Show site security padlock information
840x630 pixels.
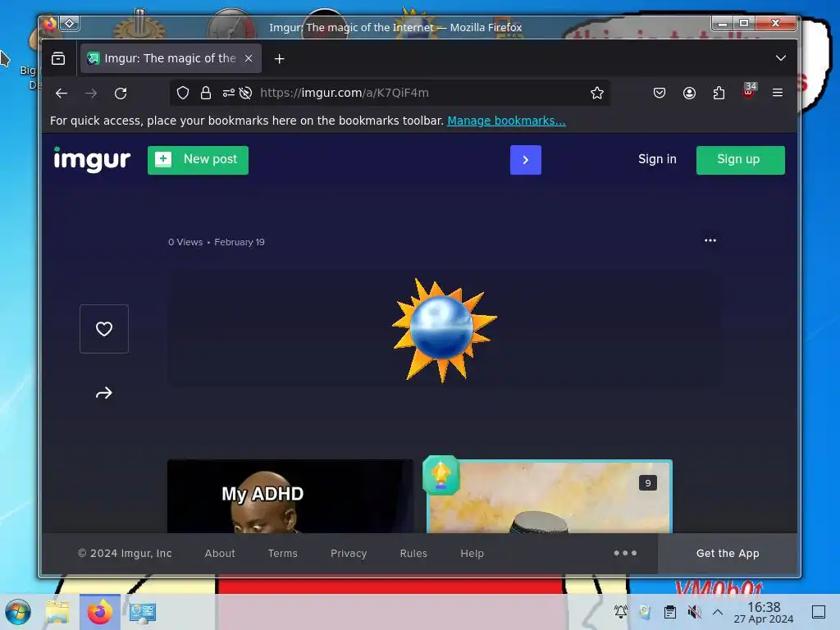pyautogui.click(x=206, y=94)
